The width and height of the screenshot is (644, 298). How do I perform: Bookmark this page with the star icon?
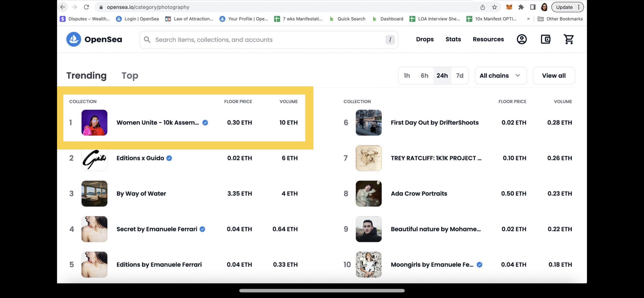[x=494, y=7]
